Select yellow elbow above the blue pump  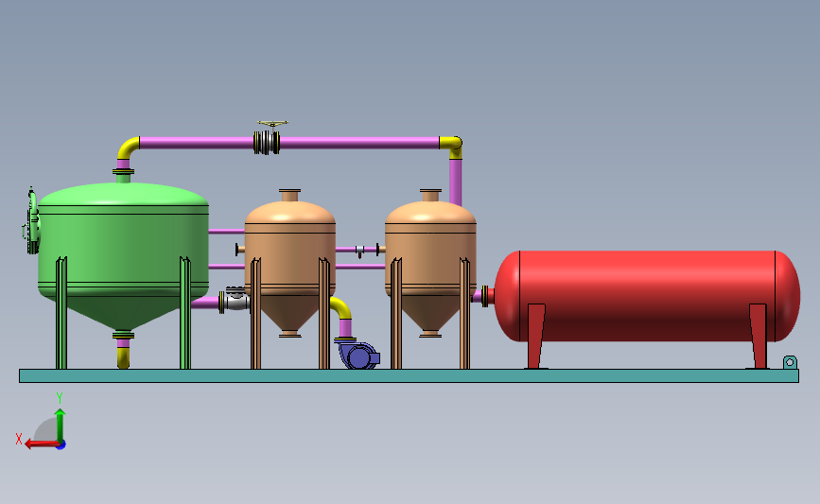pos(342,308)
